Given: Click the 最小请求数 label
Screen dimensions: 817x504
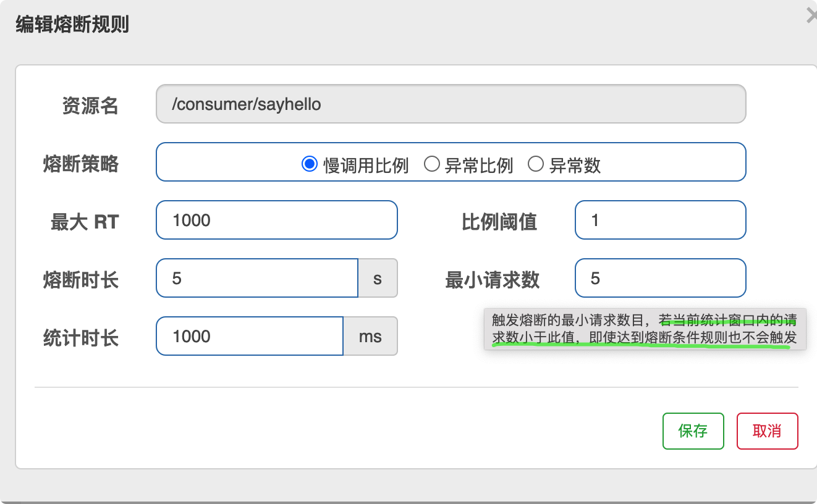Looking at the screenshot, I should [493, 280].
